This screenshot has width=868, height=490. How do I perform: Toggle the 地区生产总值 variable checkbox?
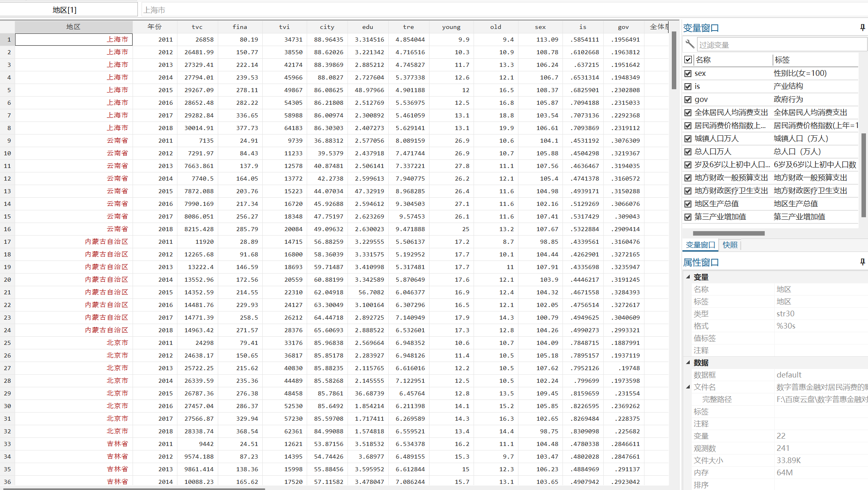[x=688, y=204]
